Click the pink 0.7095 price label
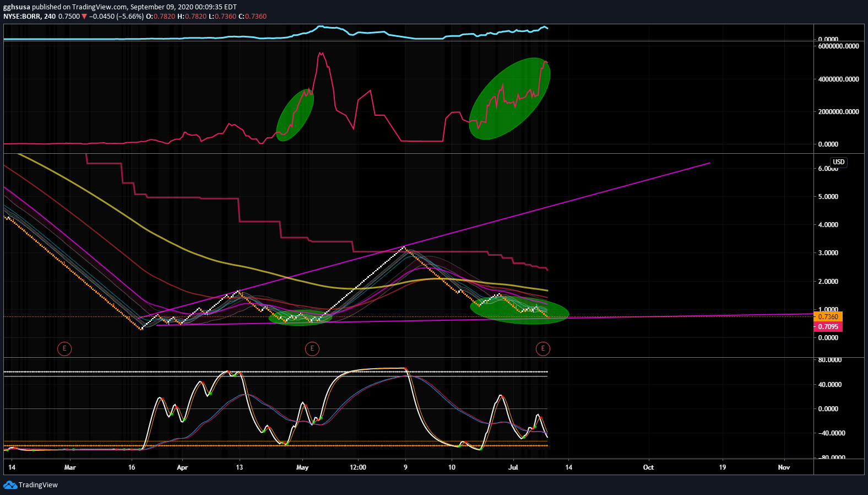 828,327
